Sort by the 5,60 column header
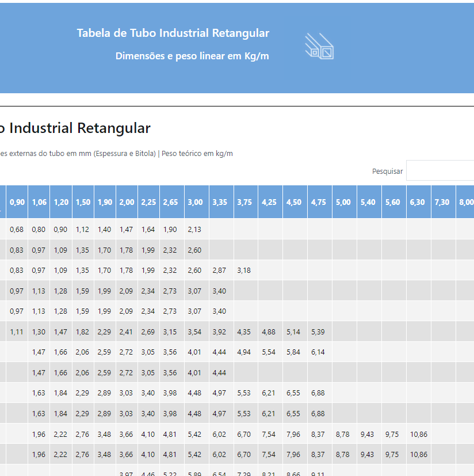The height and width of the screenshot is (476, 474). pos(392,202)
